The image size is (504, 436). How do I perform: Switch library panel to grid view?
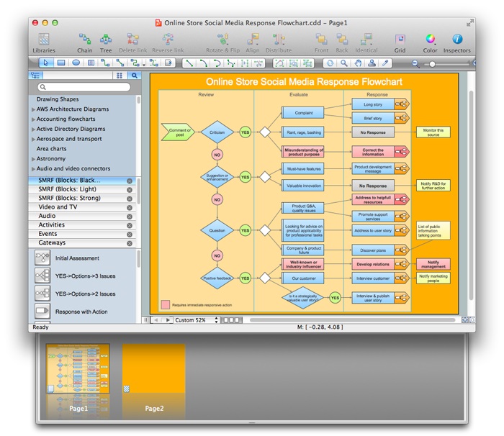[x=120, y=76]
